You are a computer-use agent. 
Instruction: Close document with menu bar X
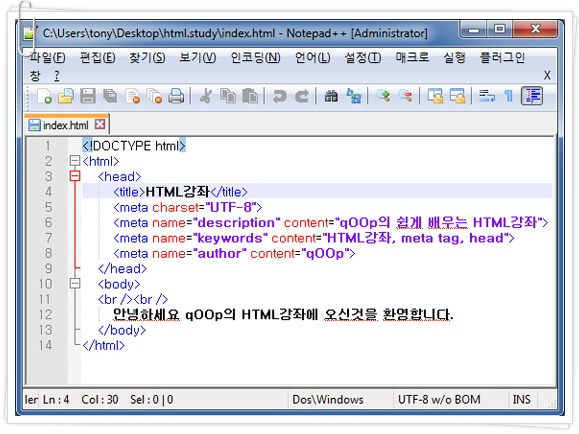[547, 75]
